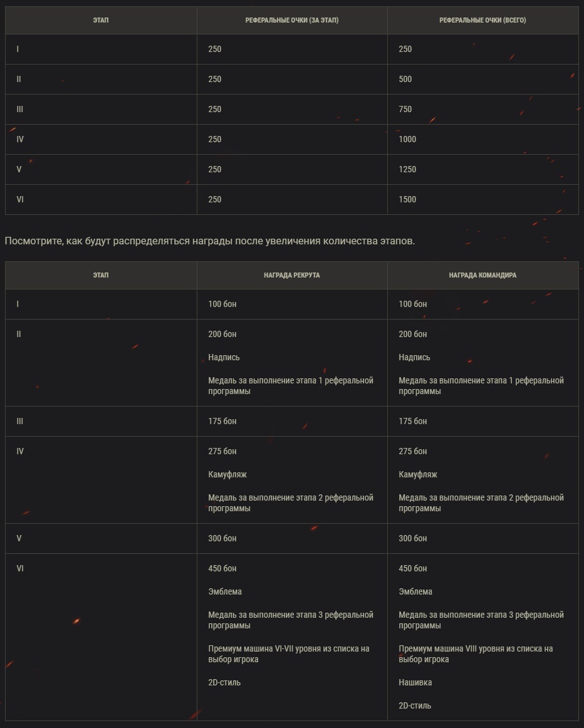Image resolution: width=584 pixels, height=728 pixels.
Task: Click stage IV in the points table
Action: [20, 140]
